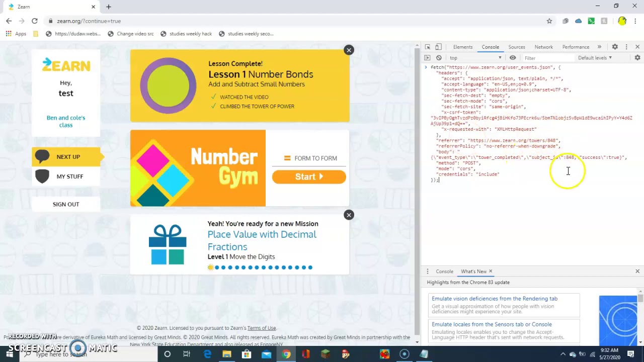Switch to the Network tab
Viewport: 644px width, 362px height.
(x=543, y=47)
